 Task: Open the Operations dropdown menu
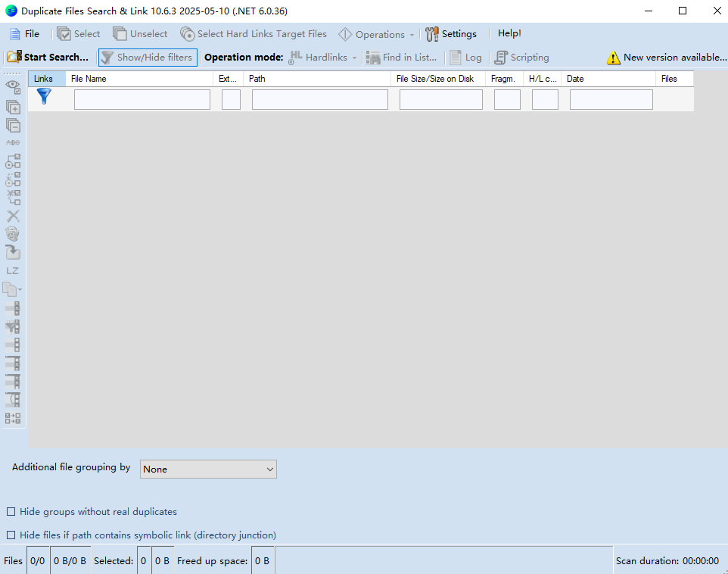click(376, 34)
